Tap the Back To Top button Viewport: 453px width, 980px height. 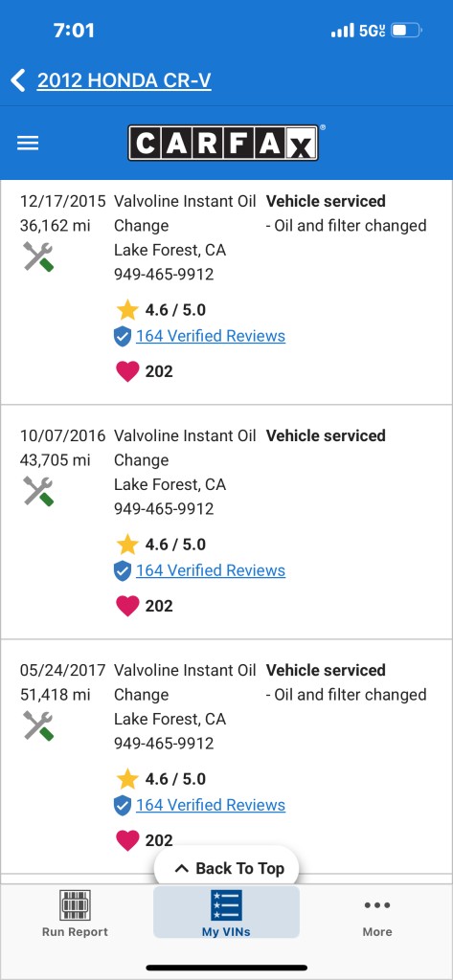[x=226, y=868]
